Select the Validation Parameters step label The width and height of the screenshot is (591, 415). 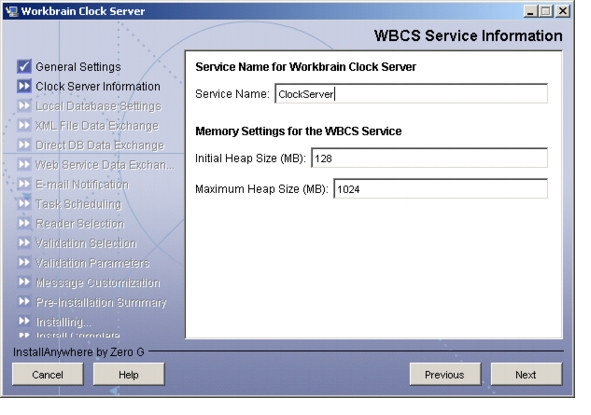(x=92, y=263)
